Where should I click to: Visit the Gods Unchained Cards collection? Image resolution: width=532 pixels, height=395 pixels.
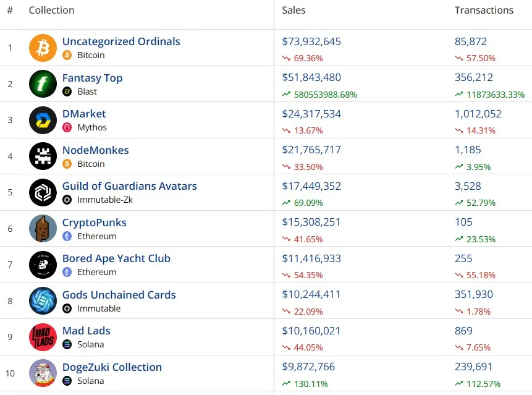tap(119, 295)
